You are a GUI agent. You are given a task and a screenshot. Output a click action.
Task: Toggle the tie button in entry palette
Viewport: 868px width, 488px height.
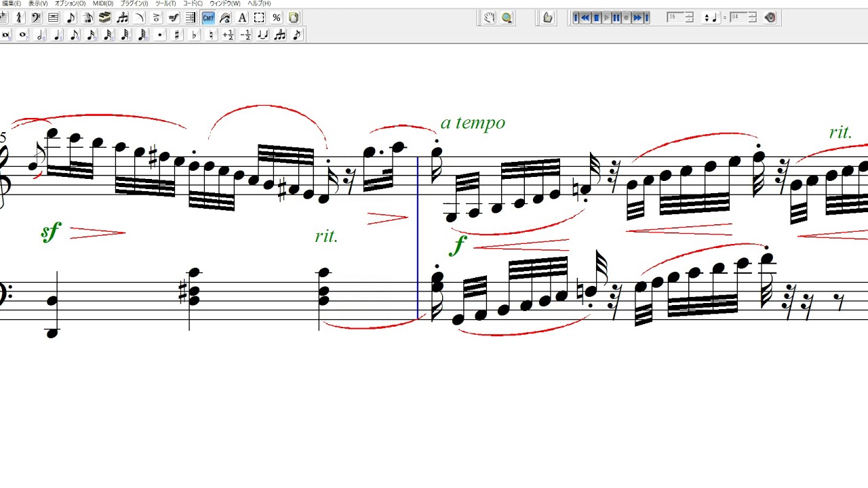[x=263, y=35]
